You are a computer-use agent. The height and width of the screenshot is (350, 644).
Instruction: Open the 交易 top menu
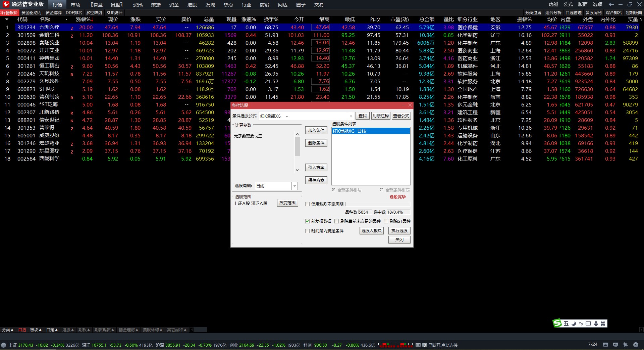pyautogui.click(x=319, y=5)
